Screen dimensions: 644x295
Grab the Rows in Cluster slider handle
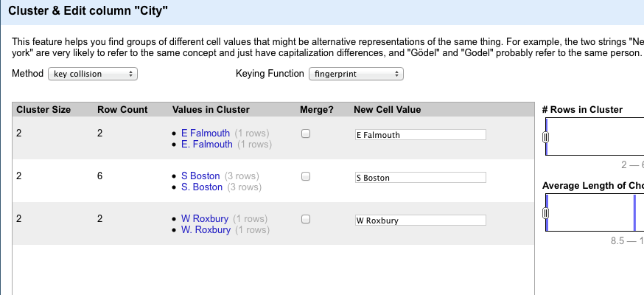coord(545,137)
